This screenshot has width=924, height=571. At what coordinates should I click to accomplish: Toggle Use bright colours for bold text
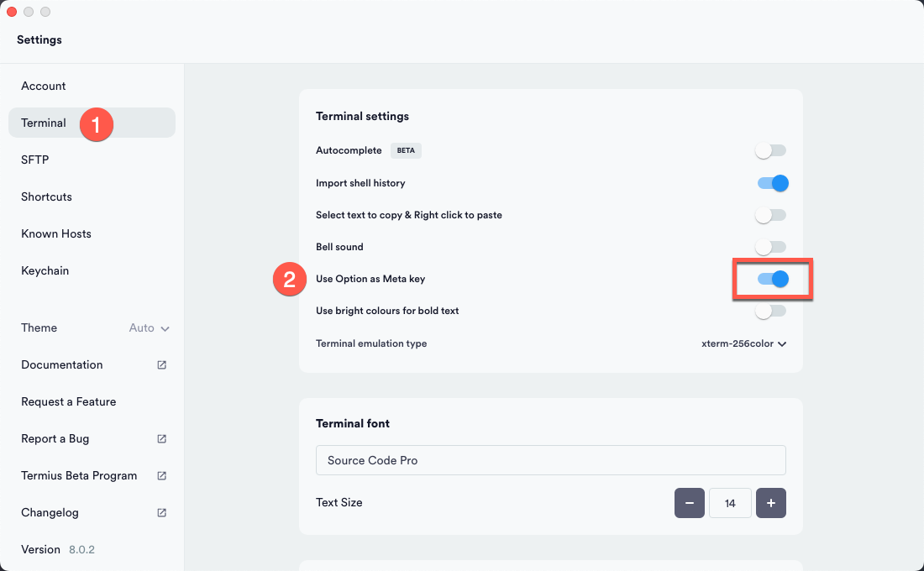[771, 311]
